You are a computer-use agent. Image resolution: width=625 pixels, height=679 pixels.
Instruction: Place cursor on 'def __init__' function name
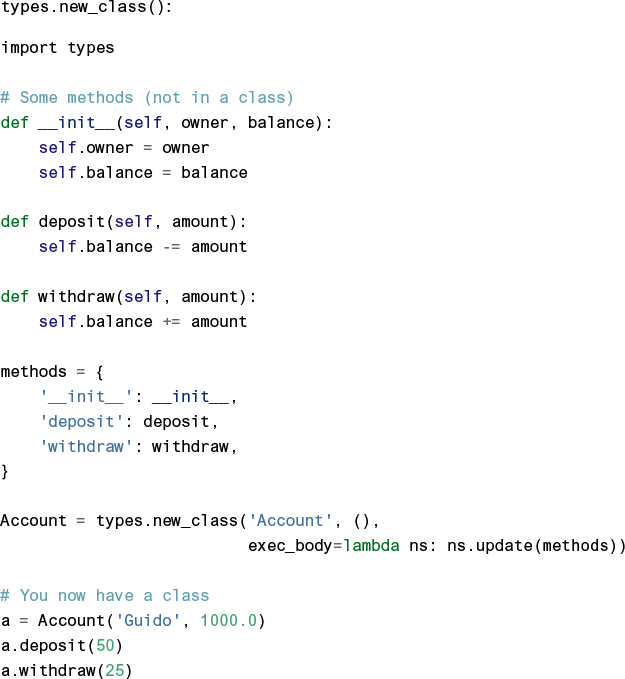point(72,123)
